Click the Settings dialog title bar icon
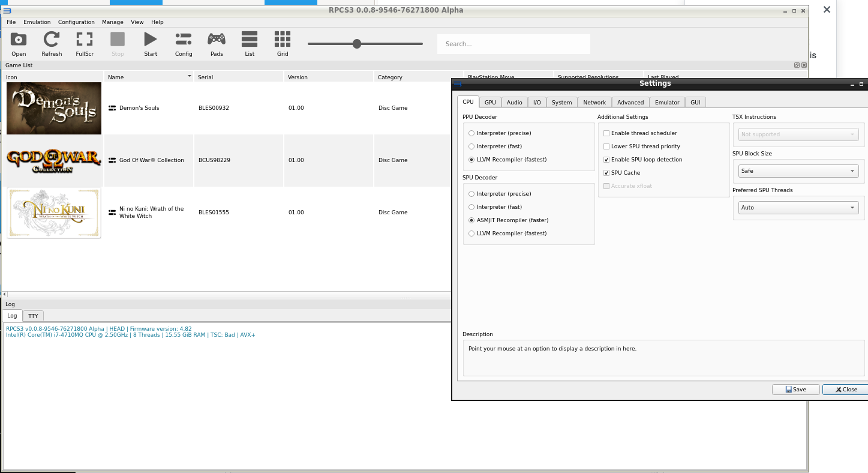Image resolution: width=868 pixels, height=473 pixels. [458, 84]
